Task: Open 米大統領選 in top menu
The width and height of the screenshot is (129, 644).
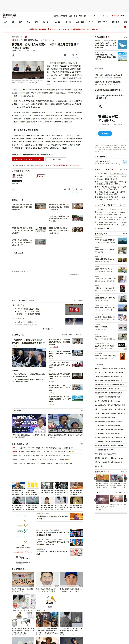Action: pos(64,16)
